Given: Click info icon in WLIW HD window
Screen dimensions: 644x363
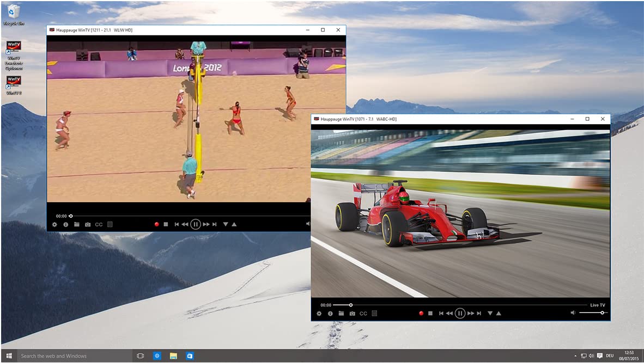Looking at the screenshot, I should 65,224.
